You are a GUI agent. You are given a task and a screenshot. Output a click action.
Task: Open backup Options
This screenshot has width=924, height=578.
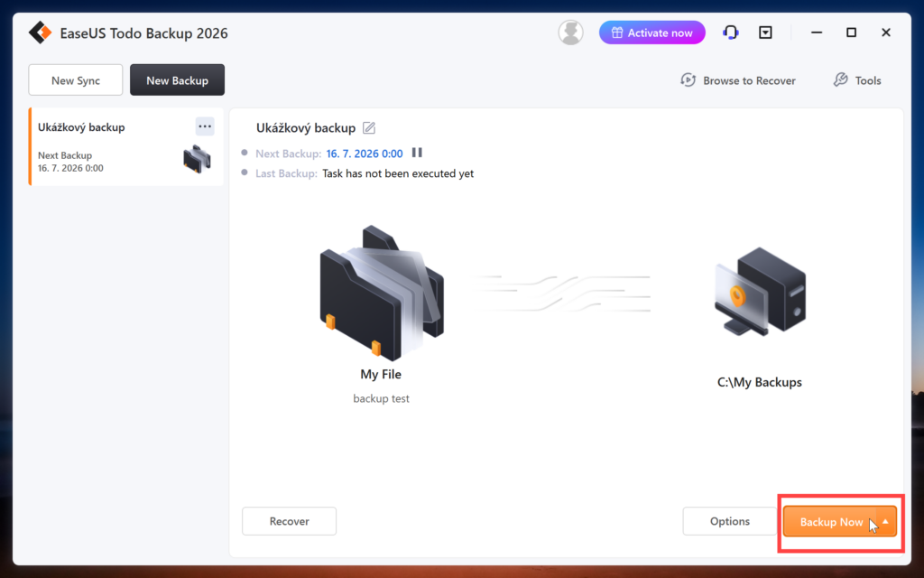729,521
